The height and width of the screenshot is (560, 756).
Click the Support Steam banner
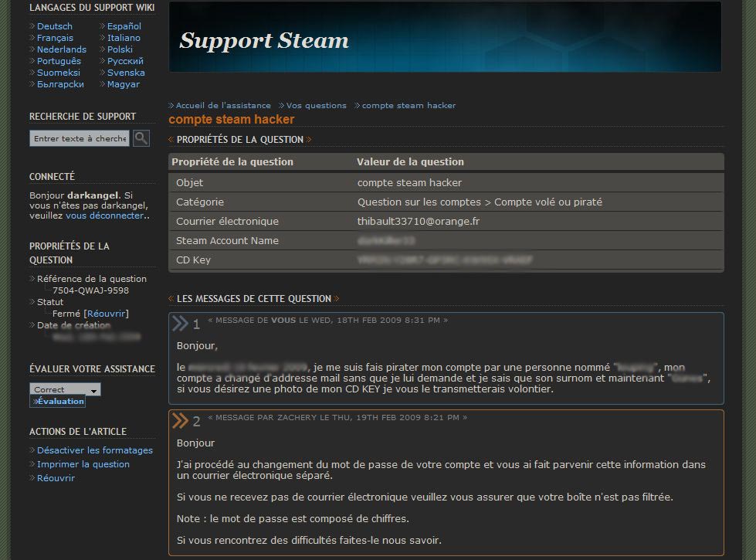(x=445, y=36)
